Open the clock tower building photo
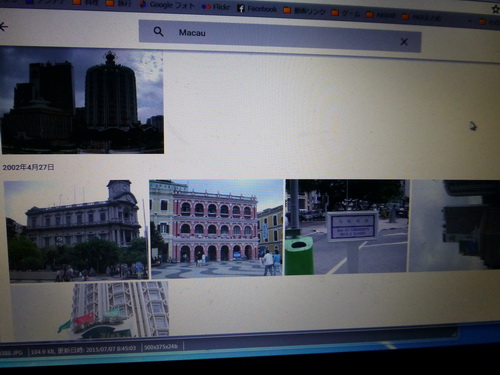 point(76,231)
